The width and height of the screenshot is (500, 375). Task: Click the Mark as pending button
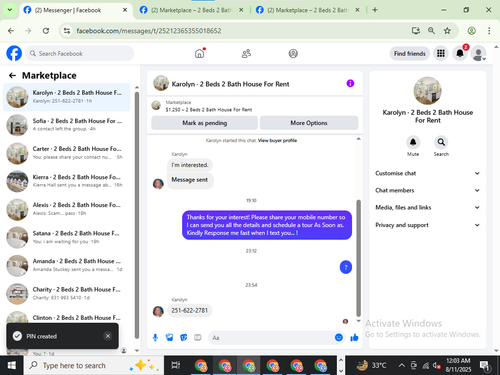click(x=204, y=123)
